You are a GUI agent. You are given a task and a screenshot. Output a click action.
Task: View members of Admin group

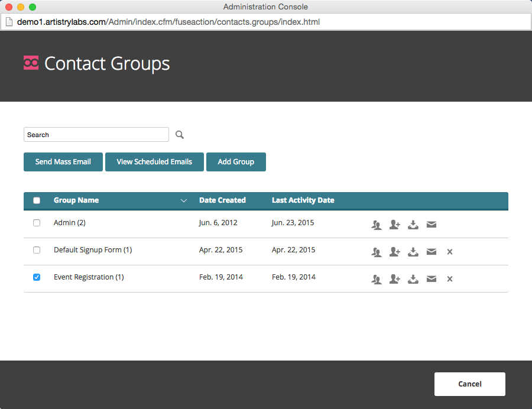tap(377, 225)
